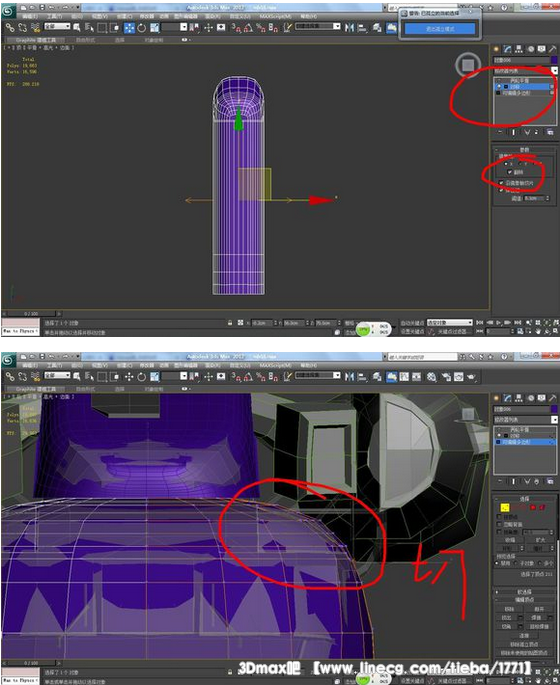560x685 pixels.
Task: Collapse 选择 rollout in lower panel
Action: [524, 498]
